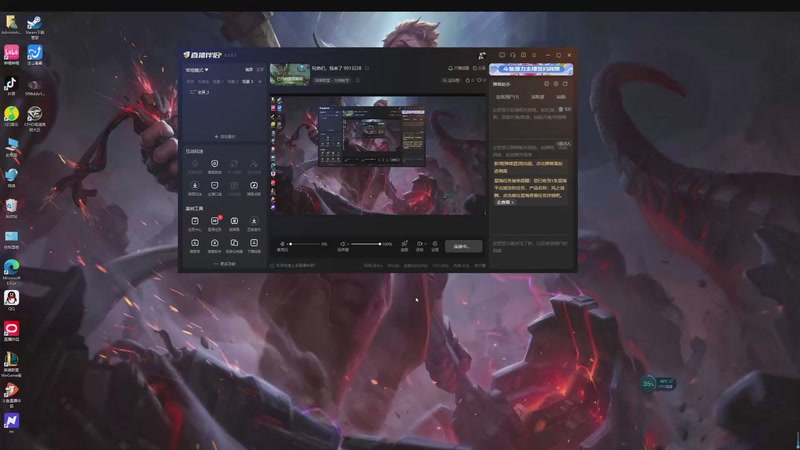Pop out the 弹幕助手 panel icon

point(546,84)
